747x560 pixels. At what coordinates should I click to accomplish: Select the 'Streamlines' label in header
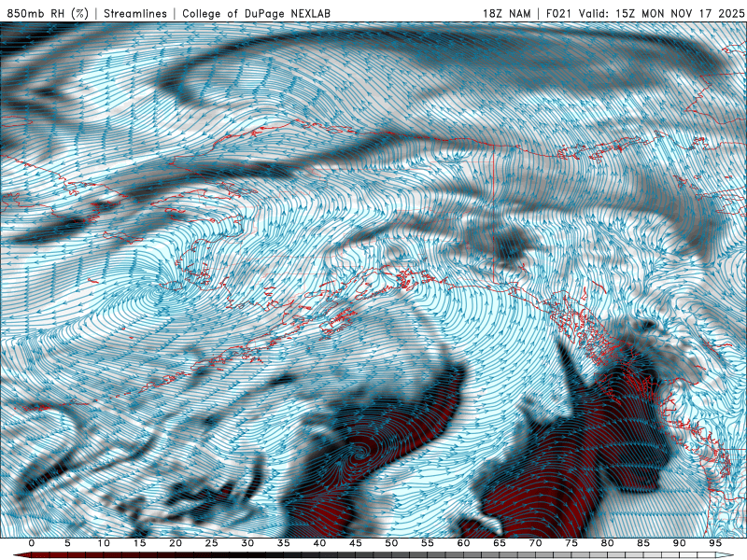coord(135,13)
